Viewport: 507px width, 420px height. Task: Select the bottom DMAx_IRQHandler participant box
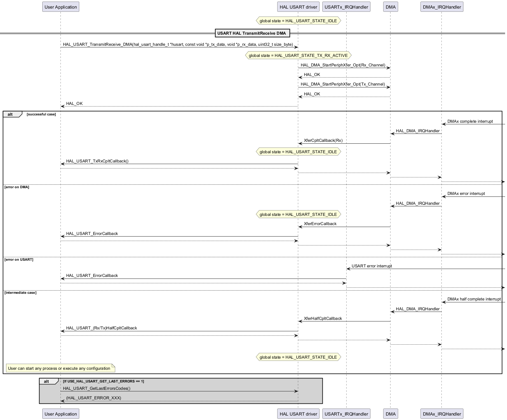click(x=441, y=414)
